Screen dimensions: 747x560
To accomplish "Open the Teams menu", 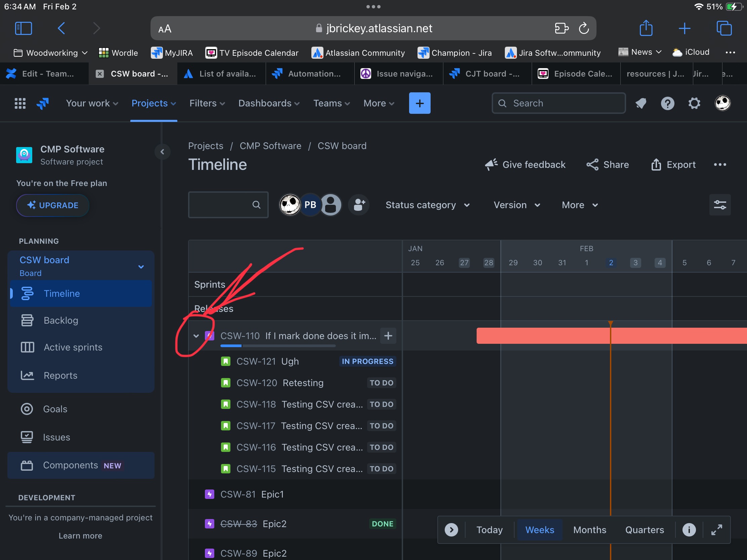I will (x=331, y=103).
